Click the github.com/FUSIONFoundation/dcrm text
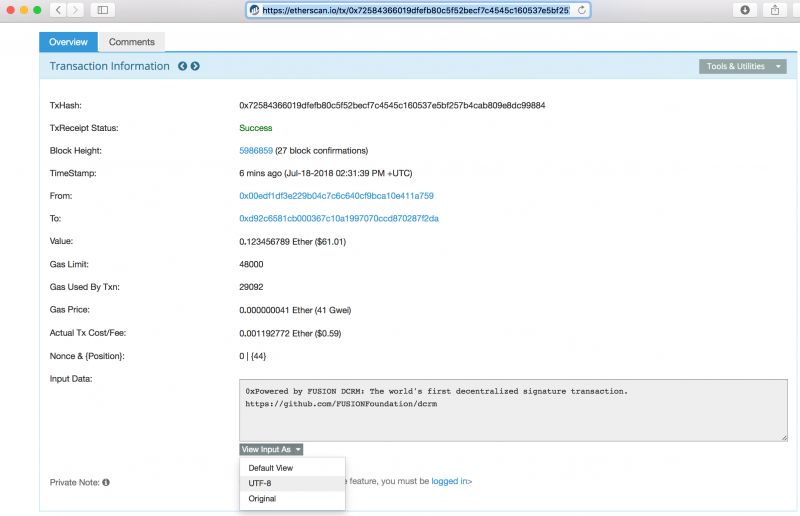This screenshot has width=800, height=516. (x=341, y=404)
